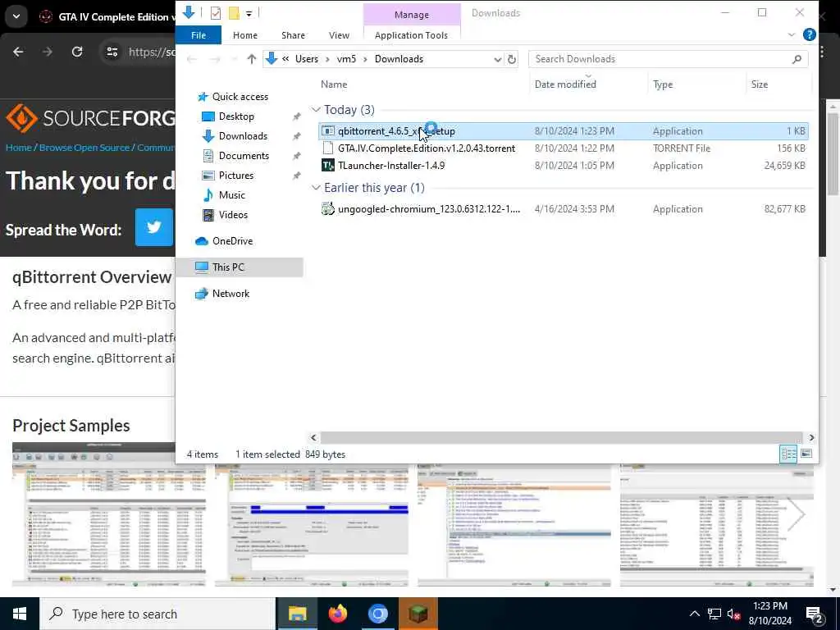Viewport: 840px width, 630px height.
Task: Open Desktop in the navigation pane
Action: (236, 116)
